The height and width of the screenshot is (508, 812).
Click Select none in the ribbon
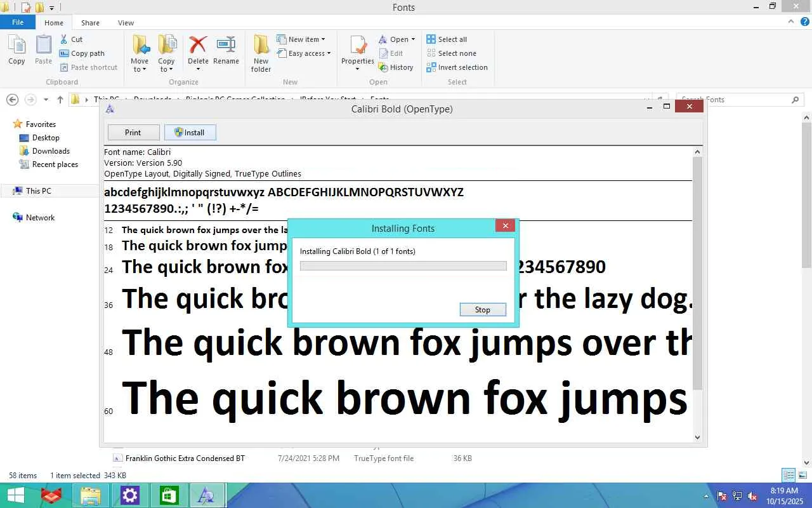click(x=452, y=53)
